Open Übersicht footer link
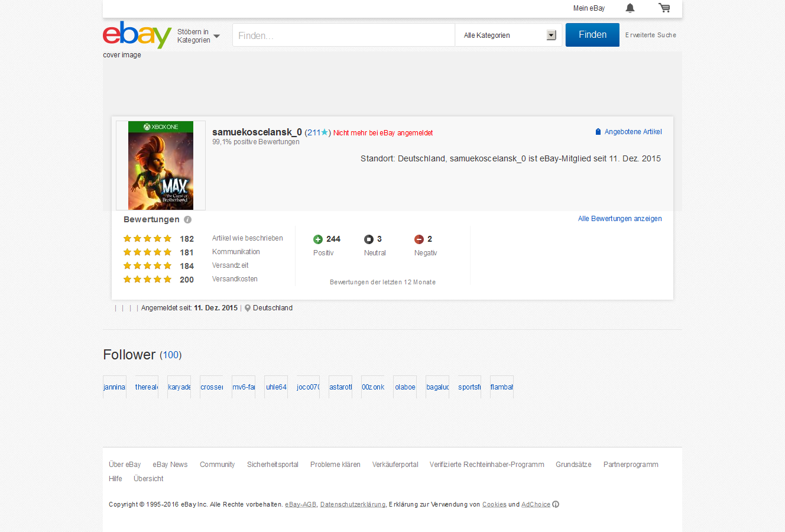 pos(148,479)
